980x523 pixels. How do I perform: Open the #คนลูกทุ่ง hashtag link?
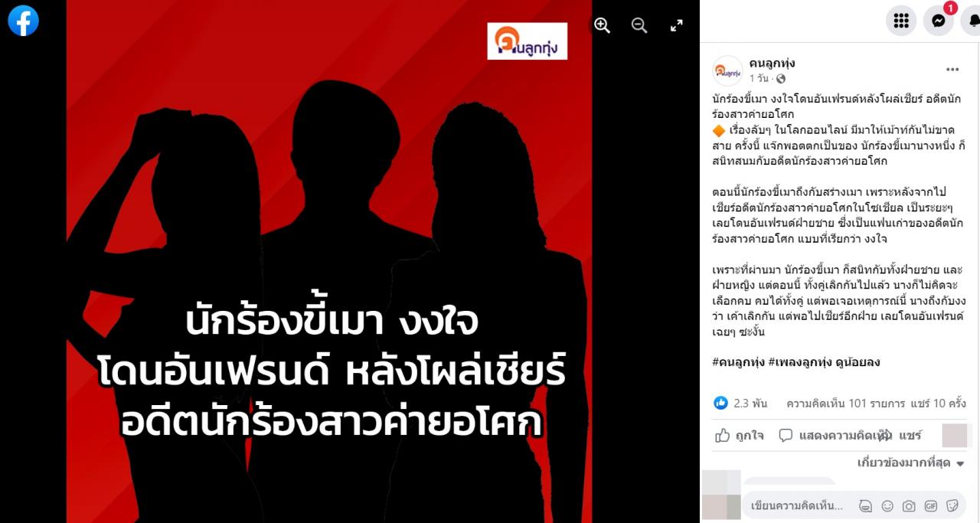pos(740,362)
